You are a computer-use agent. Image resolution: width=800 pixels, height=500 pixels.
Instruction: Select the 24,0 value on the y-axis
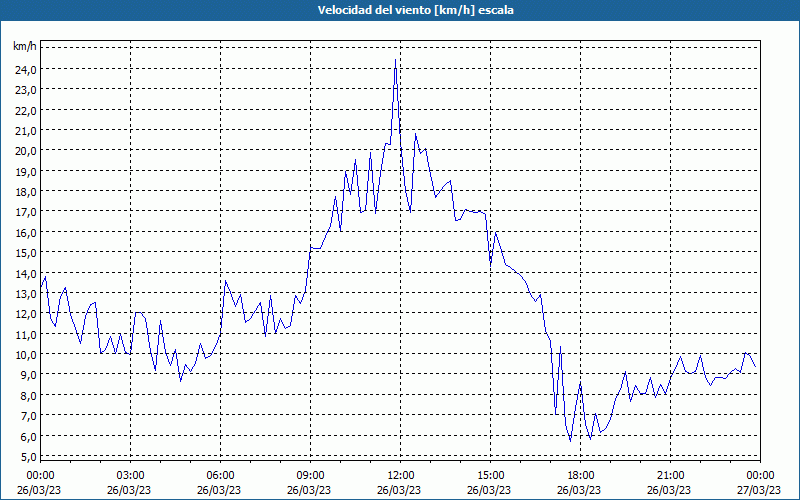[x=26, y=70]
